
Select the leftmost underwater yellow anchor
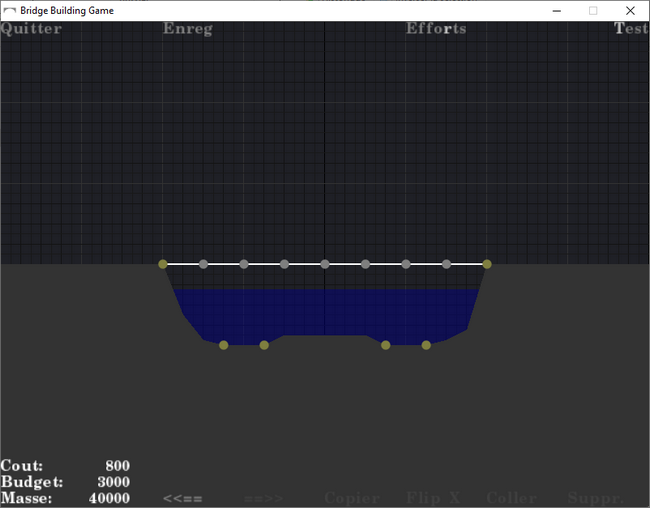click(x=223, y=345)
